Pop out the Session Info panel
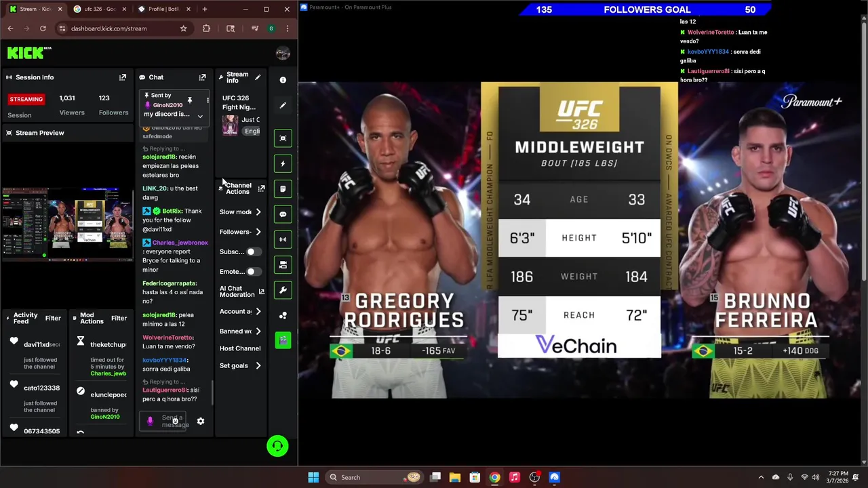The width and height of the screenshot is (868, 488). (x=123, y=77)
